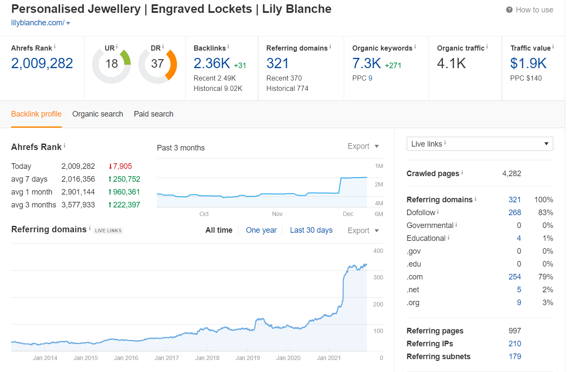The width and height of the screenshot is (588, 372).
Task: Select the All time range
Action: [x=219, y=230]
